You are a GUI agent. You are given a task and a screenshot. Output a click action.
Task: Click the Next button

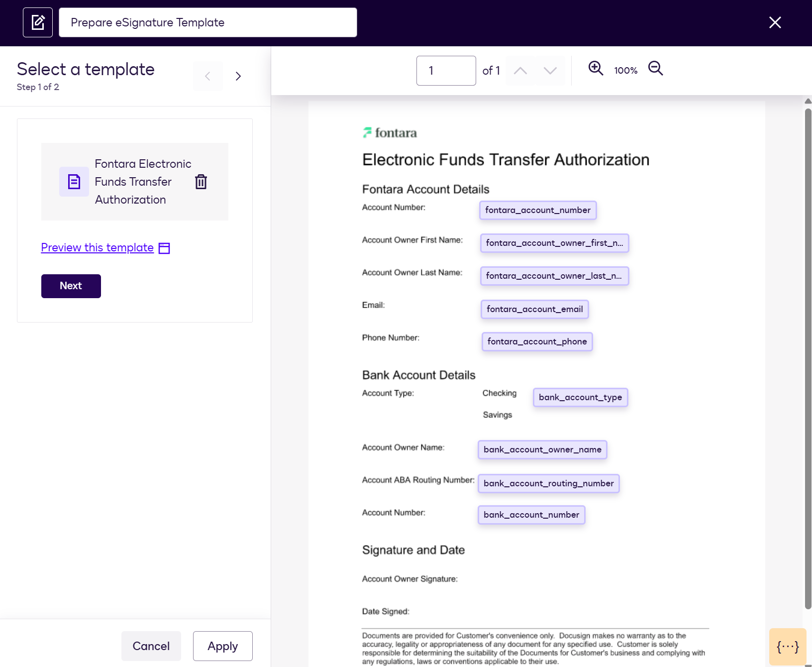click(71, 286)
